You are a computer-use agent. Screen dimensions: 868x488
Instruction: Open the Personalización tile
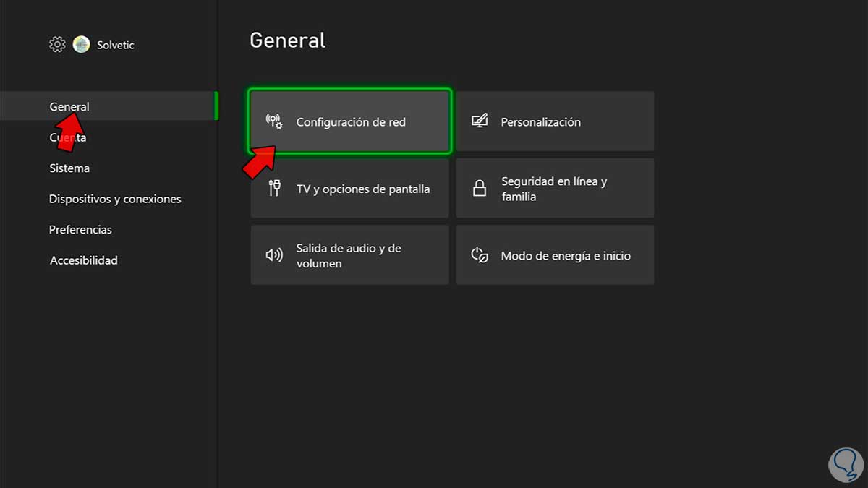(555, 122)
